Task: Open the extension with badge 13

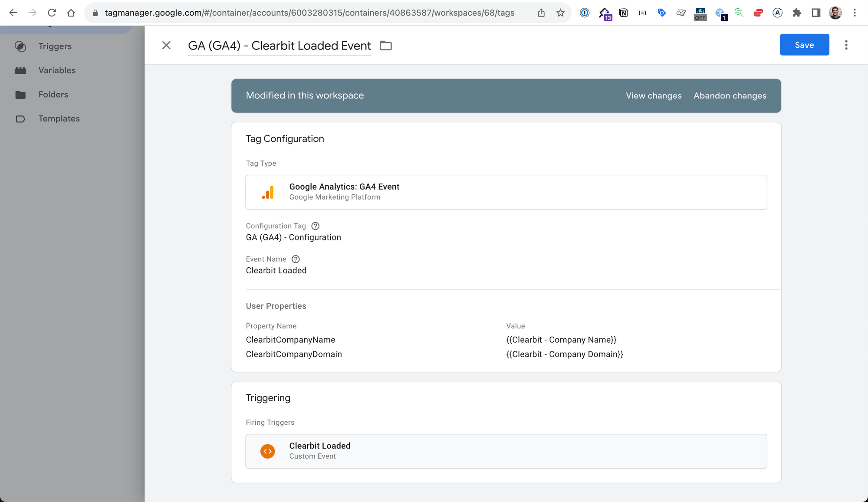Action: (x=605, y=13)
